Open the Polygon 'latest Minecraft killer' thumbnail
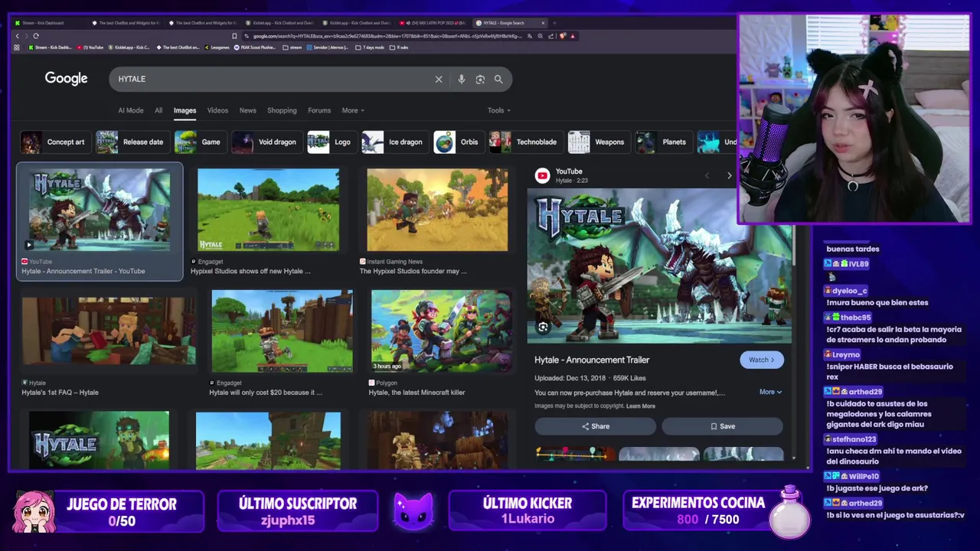Screen dimensions: 980x551 click(441, 331)
